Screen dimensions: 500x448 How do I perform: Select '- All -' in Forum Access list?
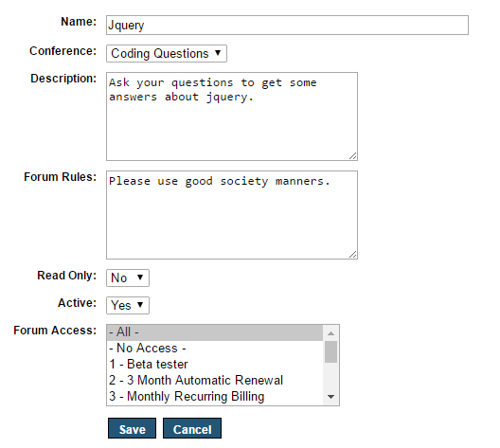pos(215,332)
